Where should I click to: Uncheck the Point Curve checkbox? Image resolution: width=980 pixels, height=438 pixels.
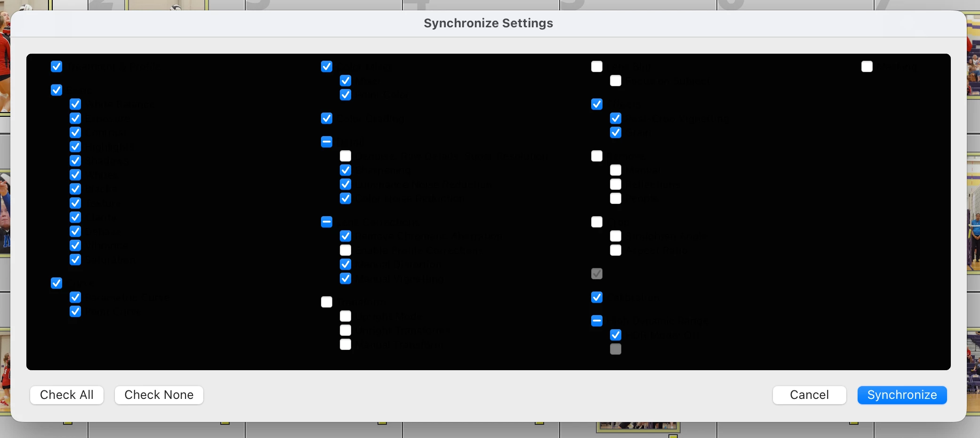click(75, 311)
